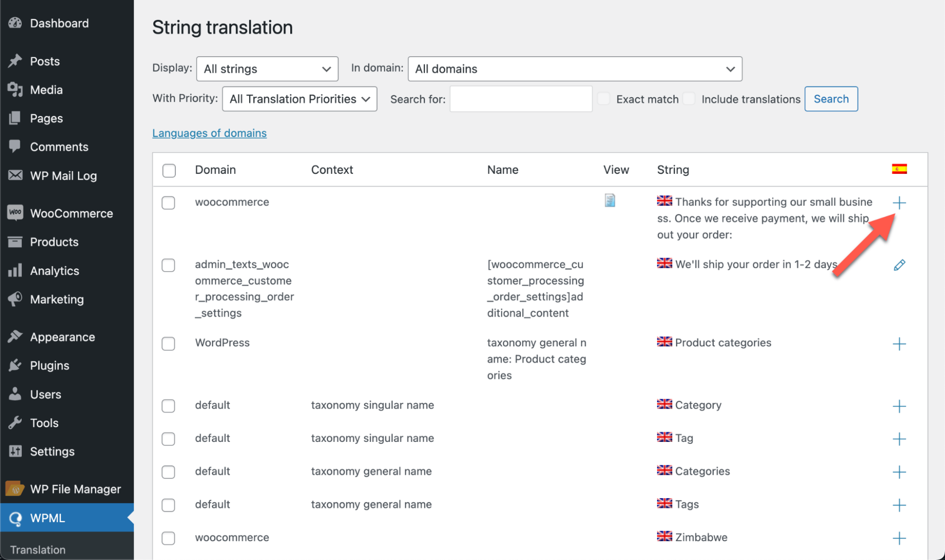The height and width of the screenshot is (560, 945).
Task: Enable the 'Exact match' checkbox
Action: [603, 99]
